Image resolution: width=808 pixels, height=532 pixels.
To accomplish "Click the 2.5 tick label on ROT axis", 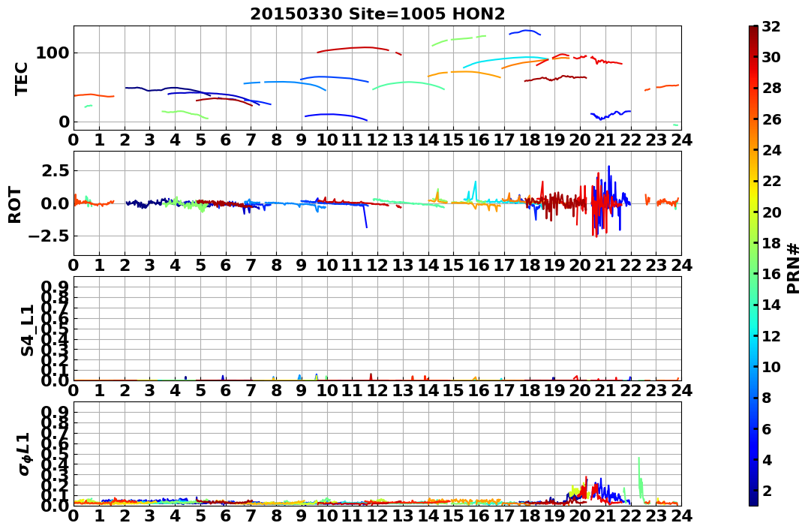I will coord(55,170).
